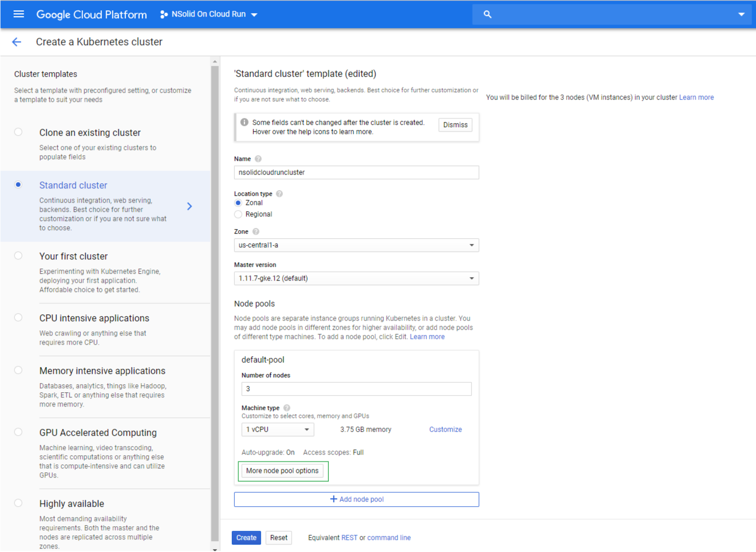Open the Customize machine type link
The width and height of the screenshot is (756, 552).
[x=446, y=429]
